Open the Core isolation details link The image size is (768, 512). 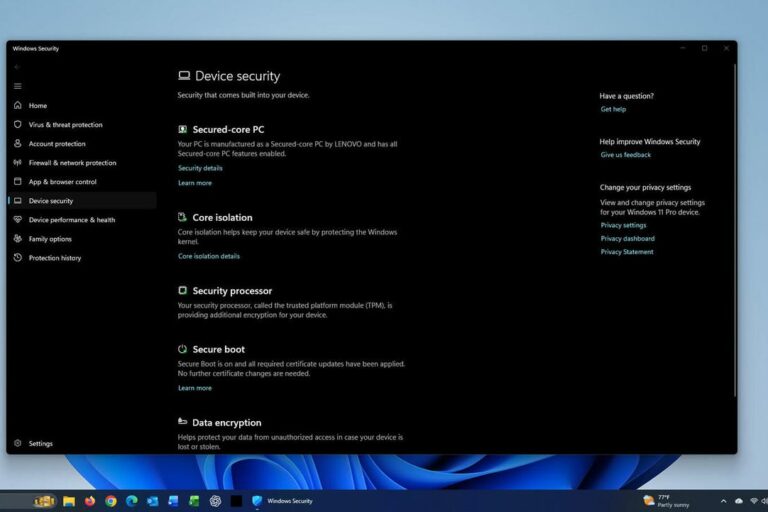pos(209,256)
